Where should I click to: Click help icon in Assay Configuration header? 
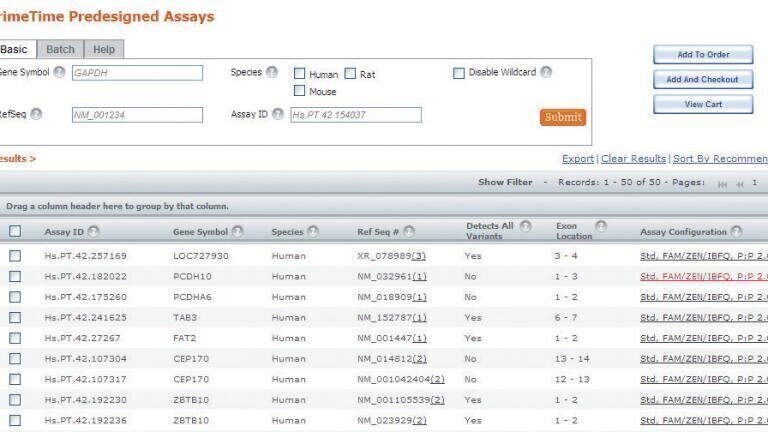point(736,231)
